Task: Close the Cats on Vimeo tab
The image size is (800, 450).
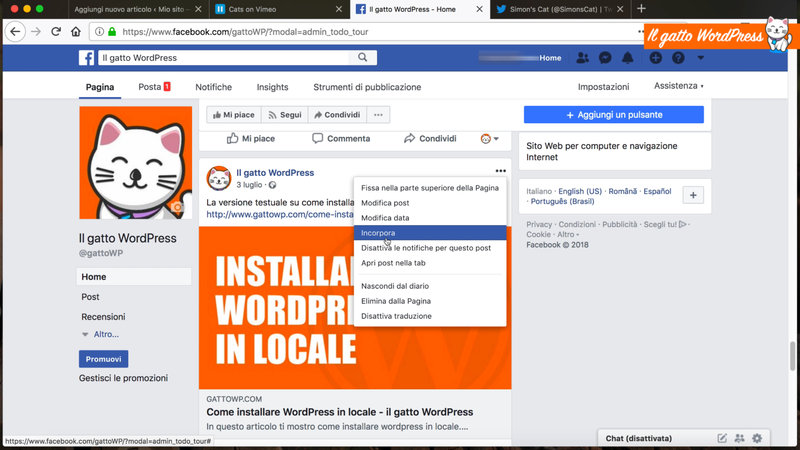Action: point(339,9)
